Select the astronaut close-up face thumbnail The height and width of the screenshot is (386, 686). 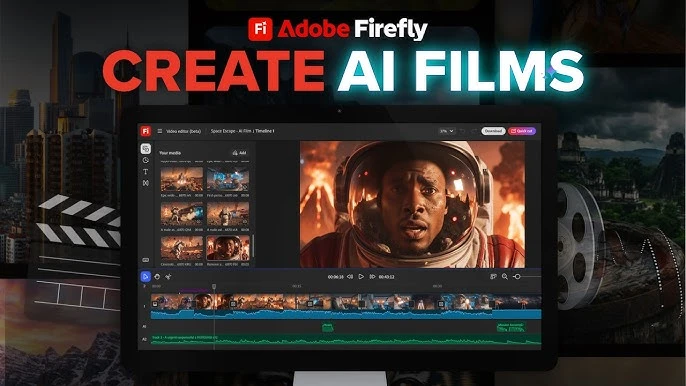[x=228, y=248]
